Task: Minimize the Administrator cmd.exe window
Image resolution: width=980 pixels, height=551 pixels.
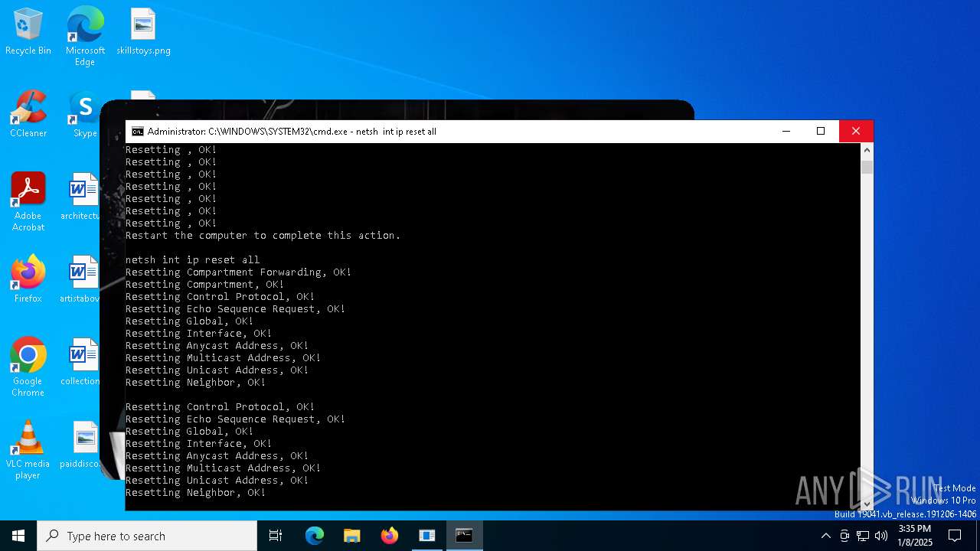Action: [786, 132]
